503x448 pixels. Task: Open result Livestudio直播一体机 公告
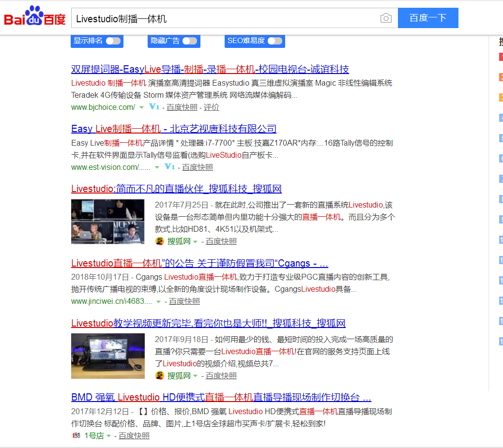[x=199, y=263]
